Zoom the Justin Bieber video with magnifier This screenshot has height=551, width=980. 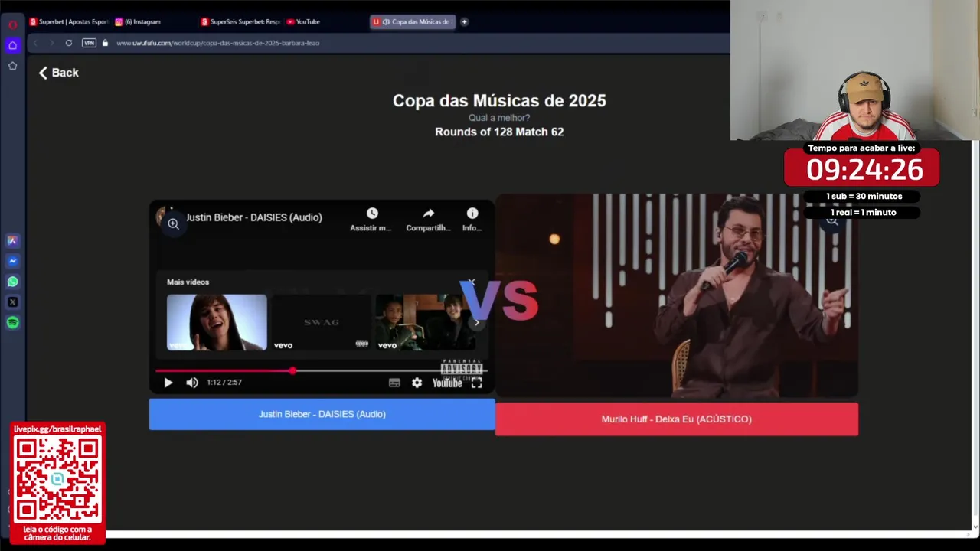(174, 224)
